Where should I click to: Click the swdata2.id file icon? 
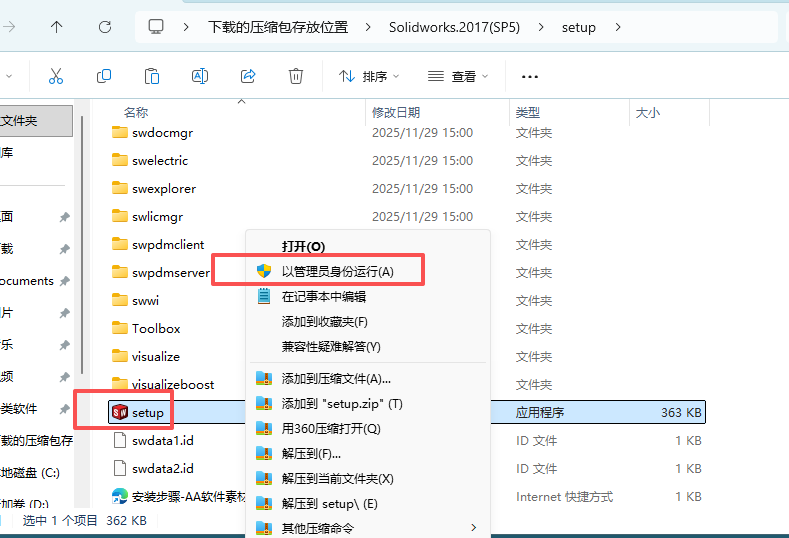pyautogui.click(x=120, y=469)
